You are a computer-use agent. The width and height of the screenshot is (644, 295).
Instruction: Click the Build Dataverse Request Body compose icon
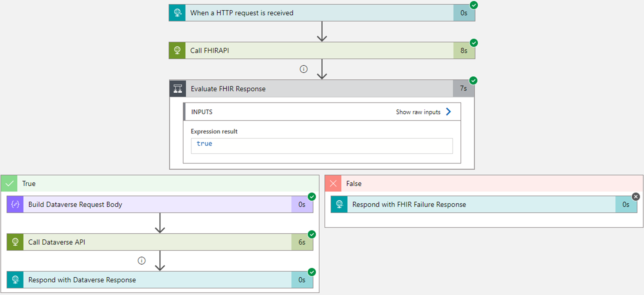tap(15, 205)
